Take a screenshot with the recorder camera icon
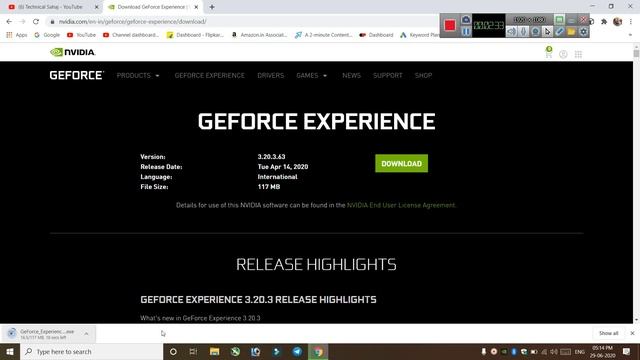Screen dimensions: 640x360 coord(466,20)
